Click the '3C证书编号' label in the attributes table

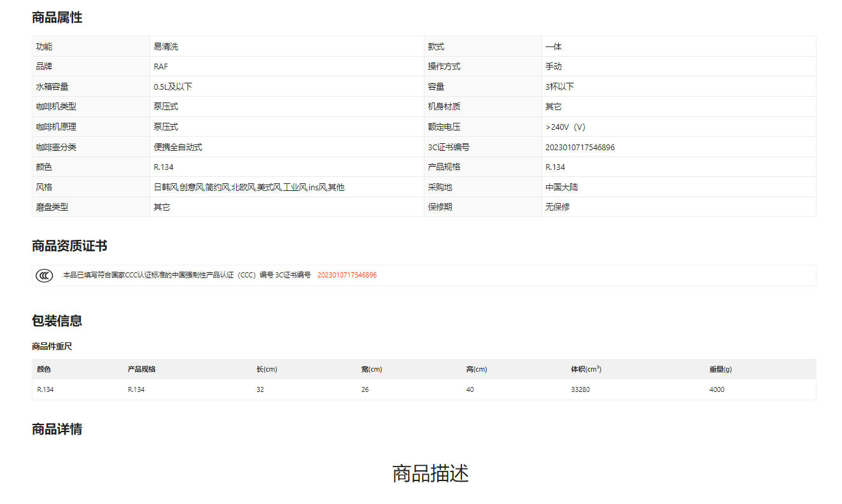(449, 147)
